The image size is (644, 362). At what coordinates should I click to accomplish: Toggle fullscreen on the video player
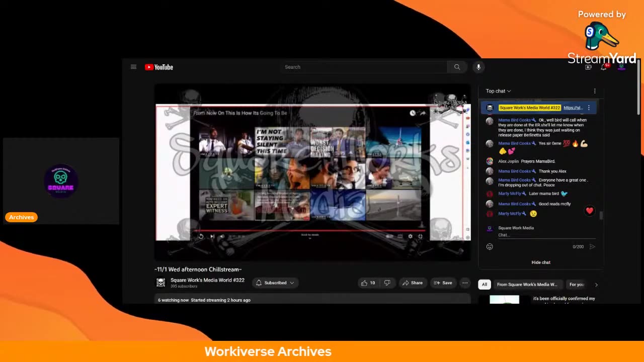click(421, 236)
